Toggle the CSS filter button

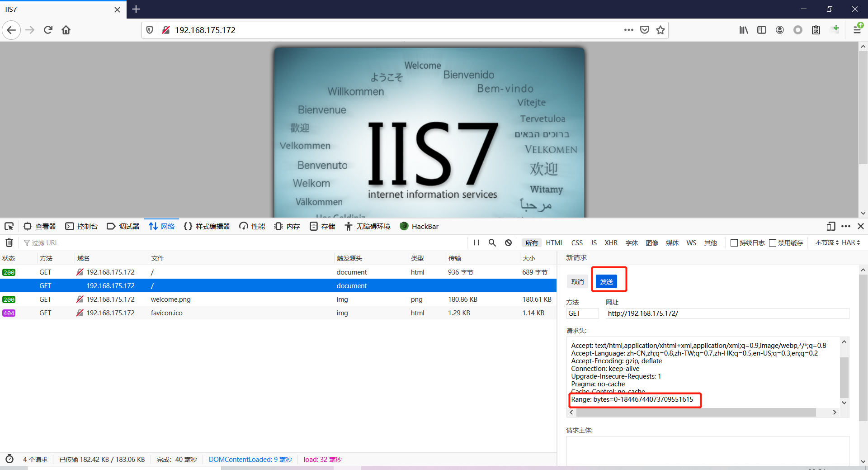[577, 243]
